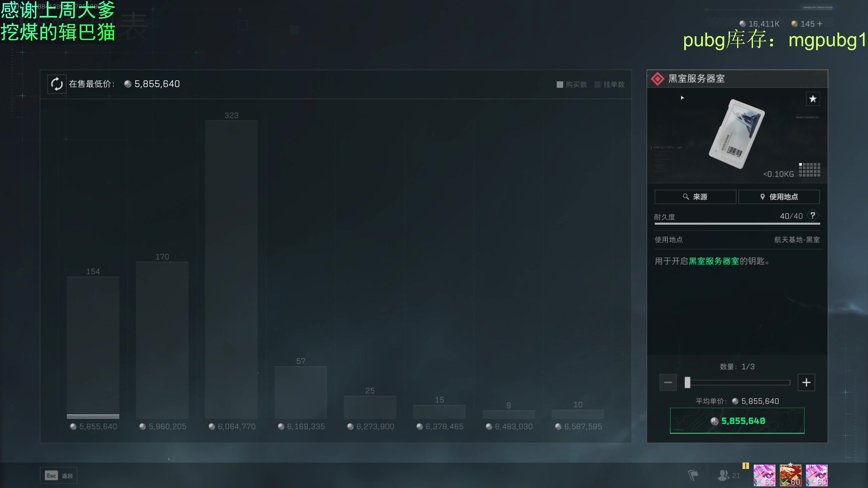The image size is (868, 488).
Task: Open the 使用地点 location button
Action: point(779,197)
